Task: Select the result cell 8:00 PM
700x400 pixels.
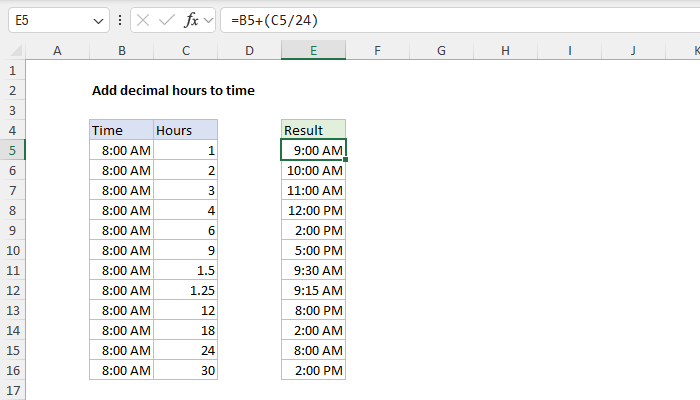Action: click(x=313, y=310)
